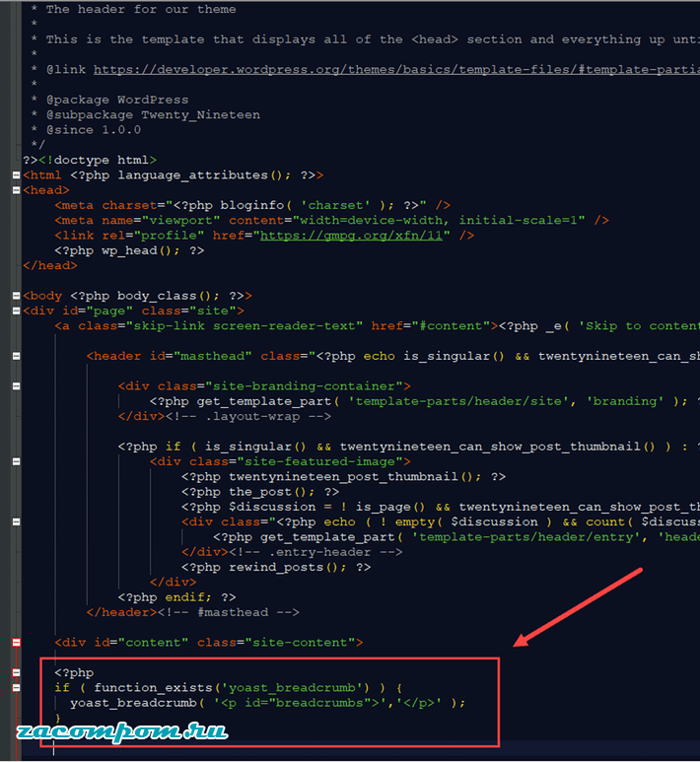Click the '<!doctype html>' text
Image resolution: width=700 pixels, height=762 pixels.
coord(98,160)
